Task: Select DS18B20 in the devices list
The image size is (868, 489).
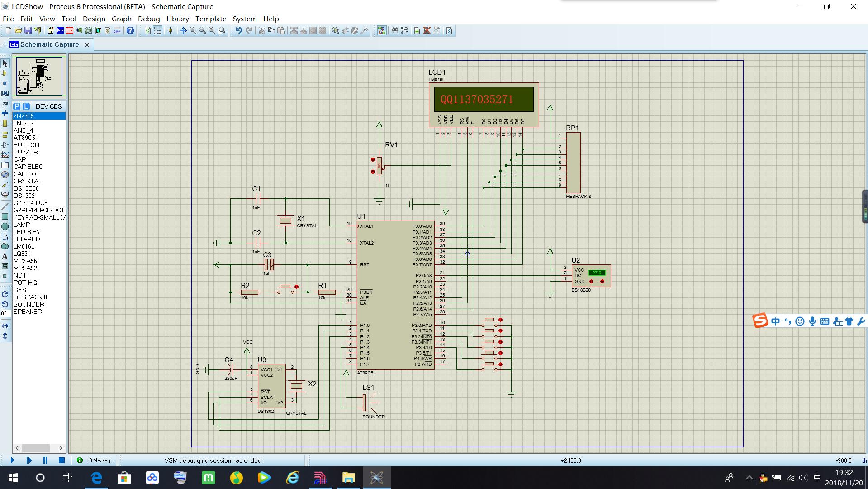Action: 39,188
